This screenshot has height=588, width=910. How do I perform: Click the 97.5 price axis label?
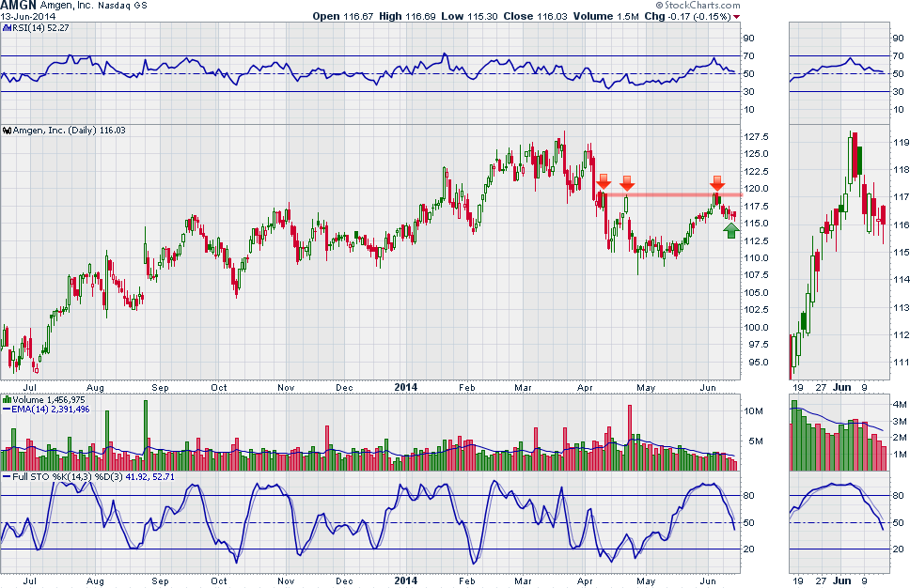758,345
